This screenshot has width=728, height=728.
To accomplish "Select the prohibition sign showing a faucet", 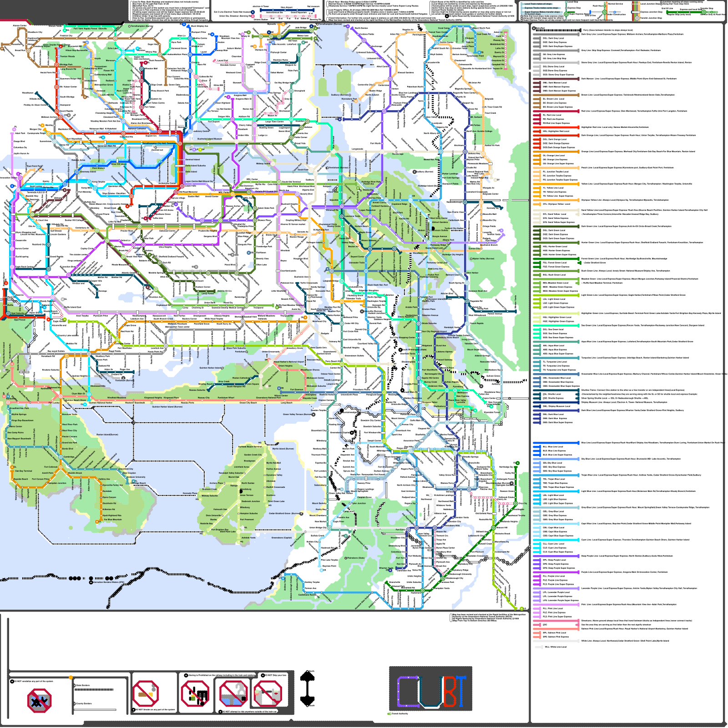I will coord(233,694).
